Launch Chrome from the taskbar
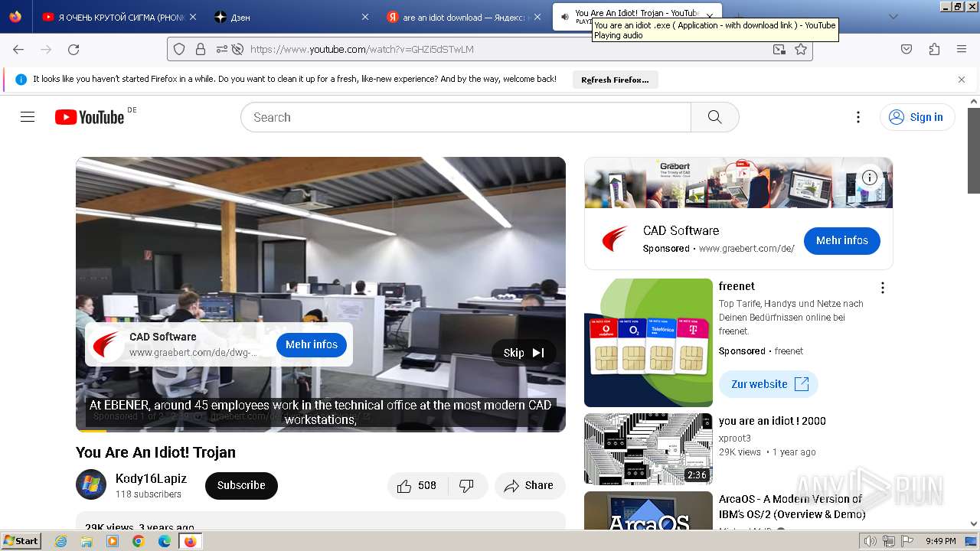The width and height of the screenshot is (980, 551). [138, 541]
